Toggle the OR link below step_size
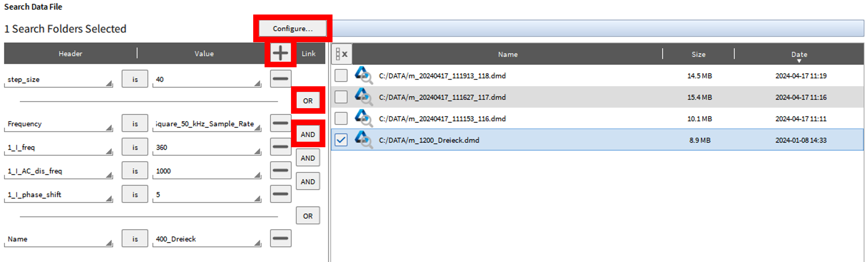Viewport: 868px width, 262px height. [308, 101]
